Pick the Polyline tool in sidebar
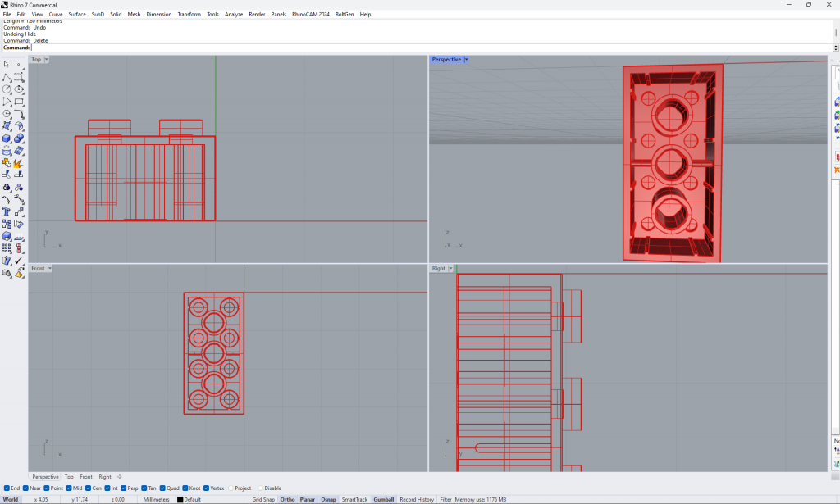This screenshot has height=504, width=840. tap(7, 77)
